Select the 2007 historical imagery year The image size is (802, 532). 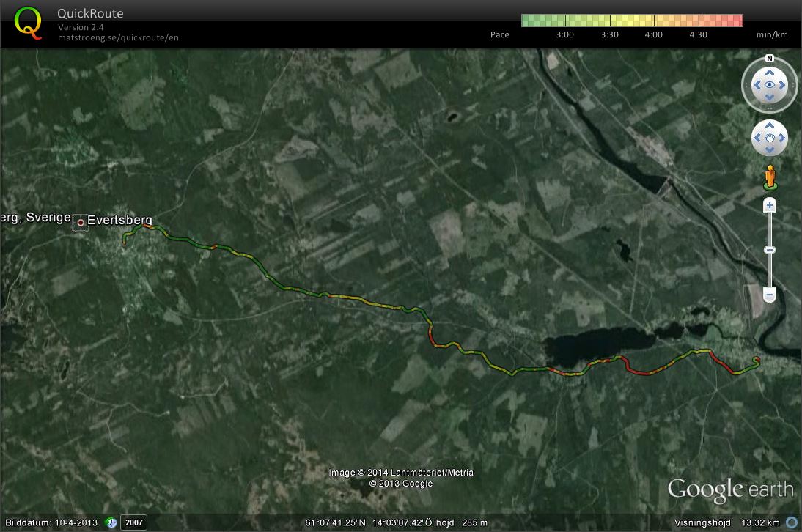pos(133,522)
